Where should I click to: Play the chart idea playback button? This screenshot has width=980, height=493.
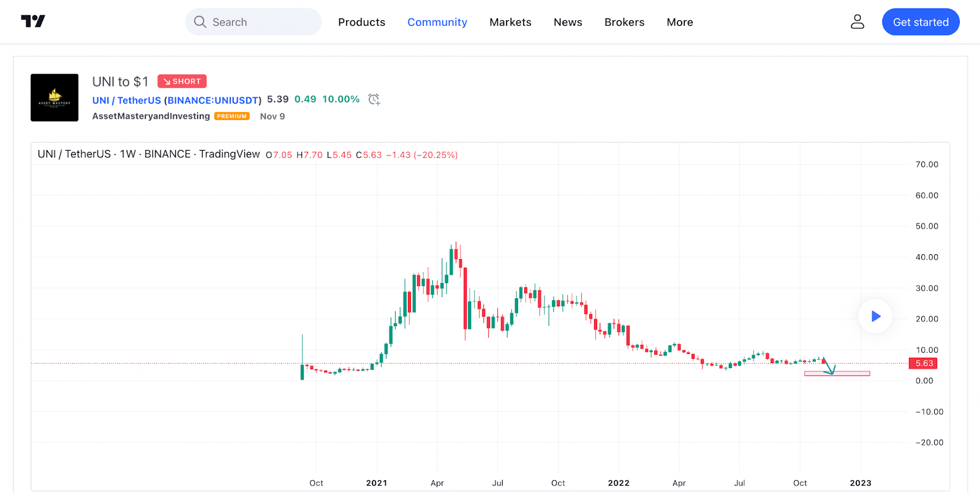tap(875, 316)
